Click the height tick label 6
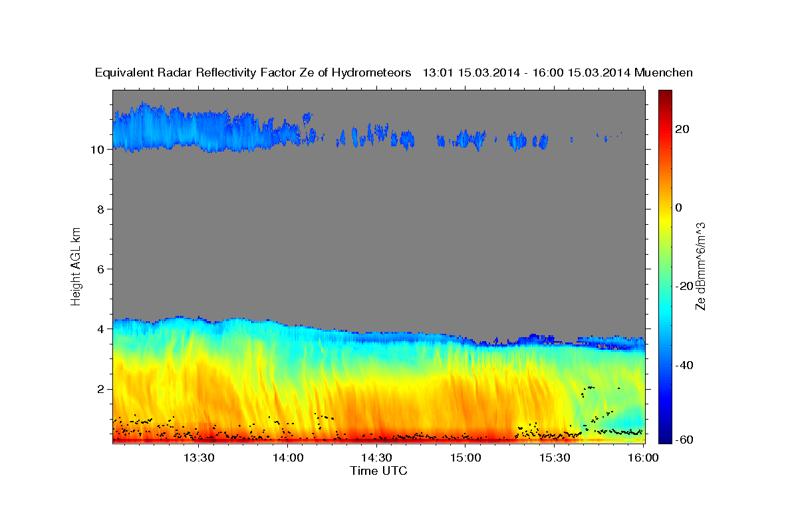The width and height of the screenshot is (798, 532). pyautogui.click(x=100, y=269)
